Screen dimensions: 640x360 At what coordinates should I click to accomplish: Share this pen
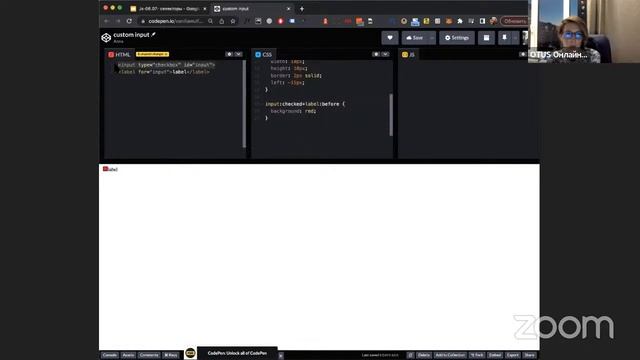(x=529, y=355)
